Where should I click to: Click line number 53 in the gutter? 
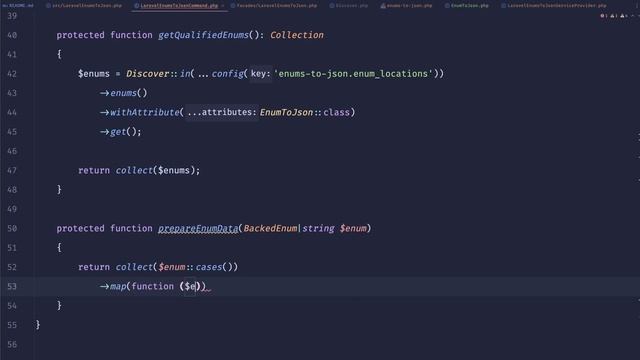[12, 287]
